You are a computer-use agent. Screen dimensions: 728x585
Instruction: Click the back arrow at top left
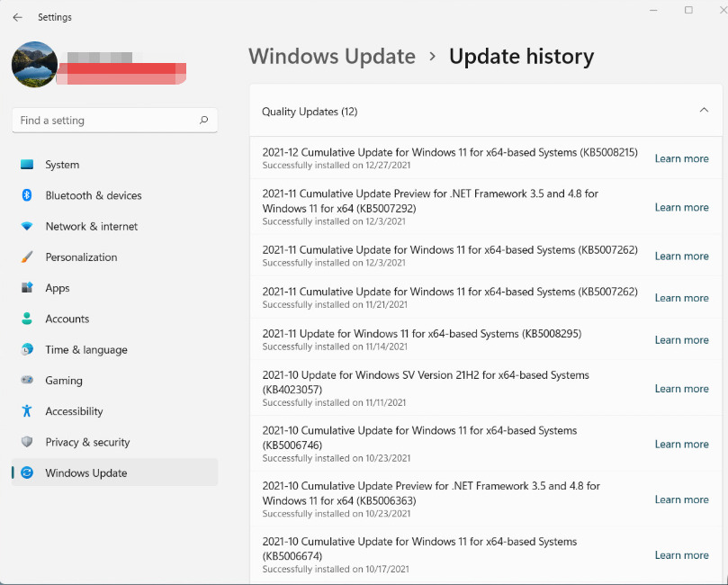tap(18, 17)
